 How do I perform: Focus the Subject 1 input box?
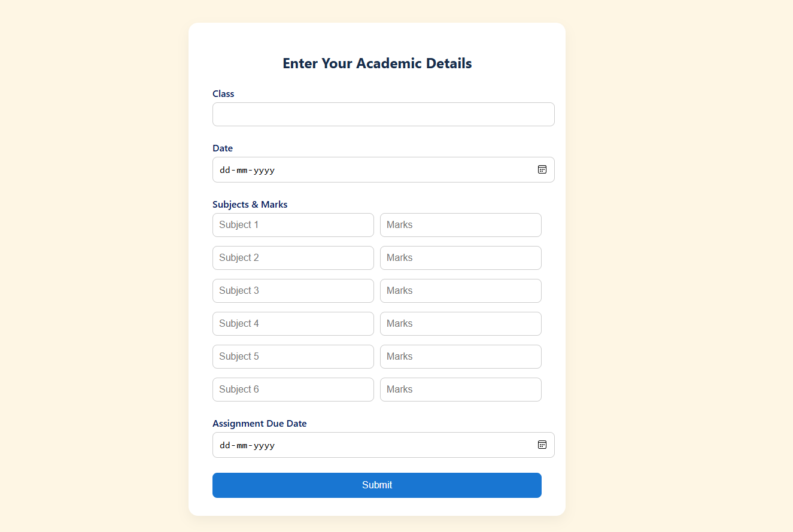(x=293, y=224)
